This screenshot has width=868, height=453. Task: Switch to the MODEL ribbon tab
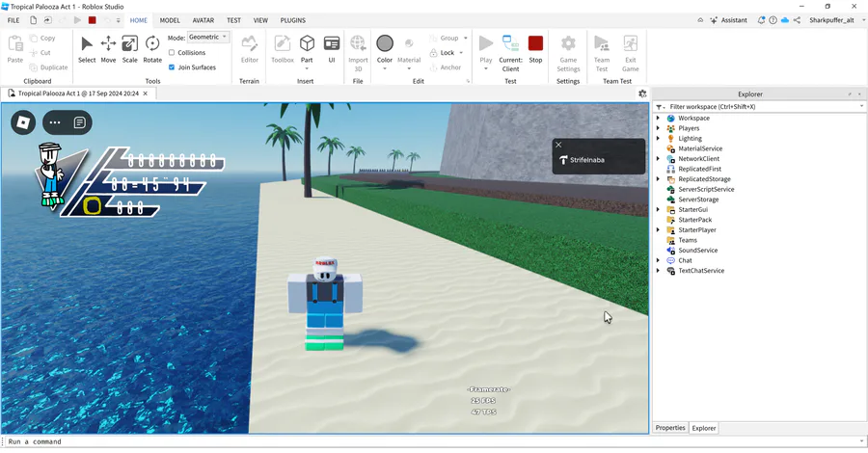point(170,20)
